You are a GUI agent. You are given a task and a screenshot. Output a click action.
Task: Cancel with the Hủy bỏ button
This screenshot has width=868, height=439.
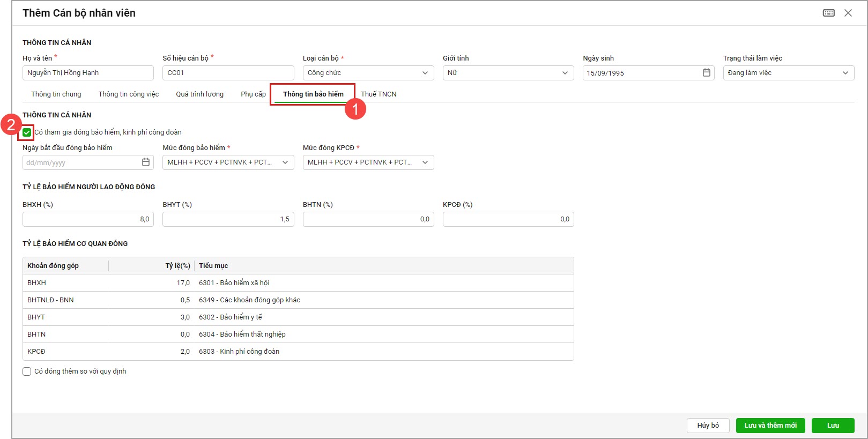click(x=708, y=426)
